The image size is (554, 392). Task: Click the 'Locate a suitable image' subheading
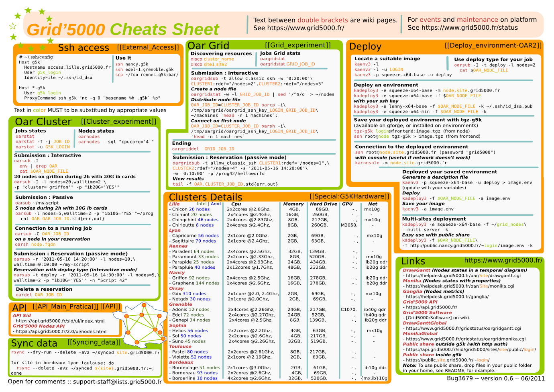(x=387, y=59)
